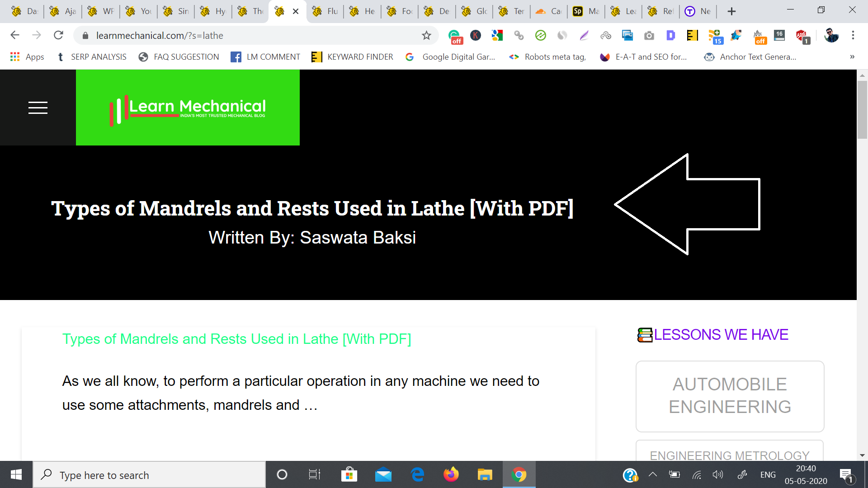Open the AUTOMOBILE ENGINEERING lesson button
The width and height of the screenshot is (868, 488).
[x=730, y=396]
